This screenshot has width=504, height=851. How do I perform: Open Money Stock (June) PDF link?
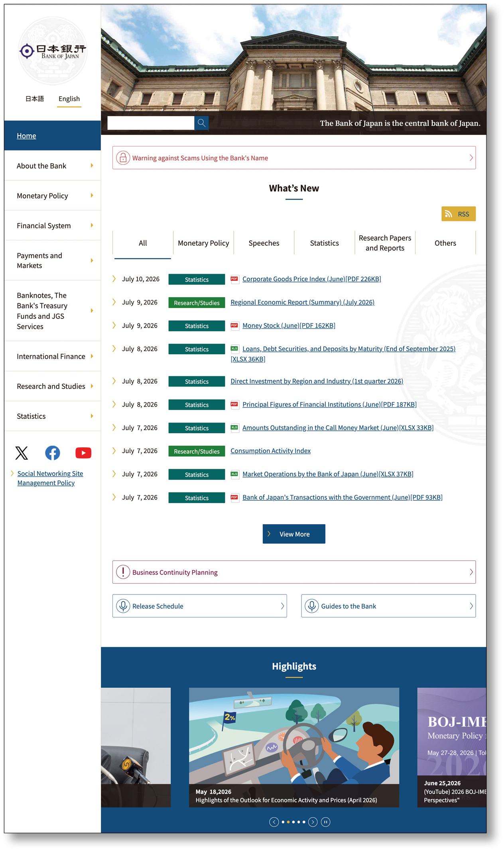pyautogui.click(x=289, y=326)
